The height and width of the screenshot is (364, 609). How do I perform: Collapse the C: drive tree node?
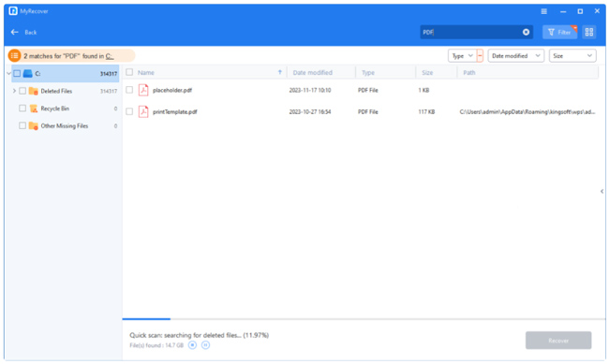pos(9,73)
